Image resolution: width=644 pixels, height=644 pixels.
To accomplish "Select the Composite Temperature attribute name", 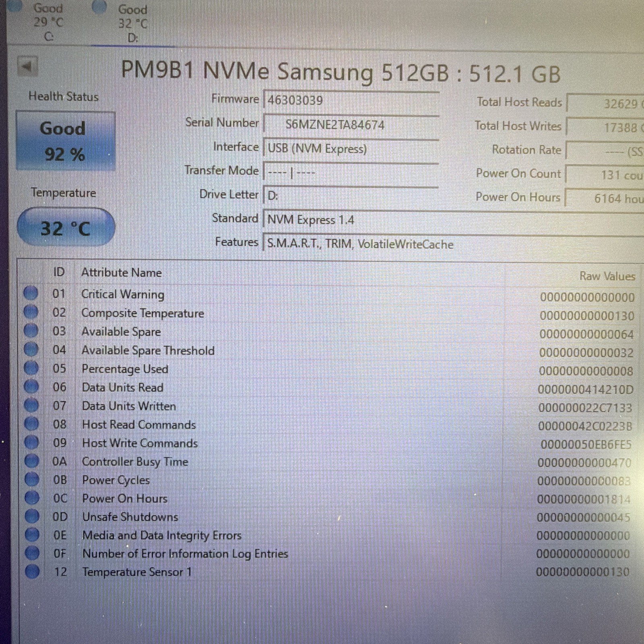I will coord(142,313).
